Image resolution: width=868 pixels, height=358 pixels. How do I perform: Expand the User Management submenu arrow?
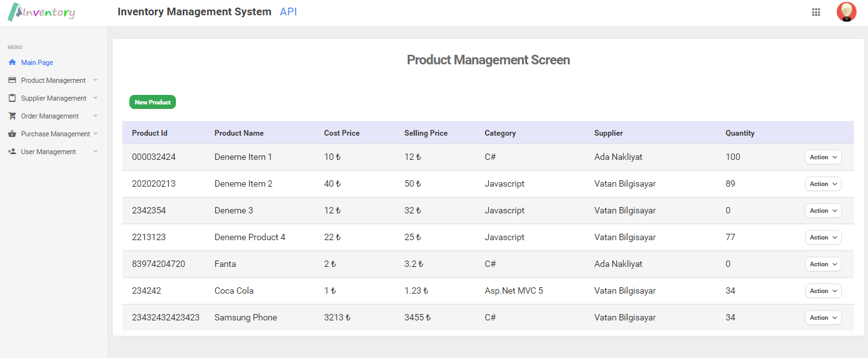(x=95, y=152)
